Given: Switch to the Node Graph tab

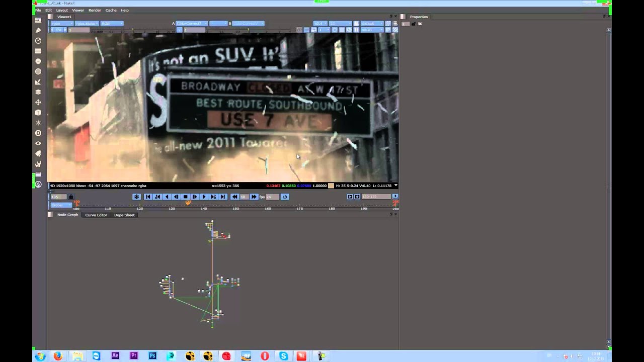Looking at the screenshot, I should [x=67, y=215].
